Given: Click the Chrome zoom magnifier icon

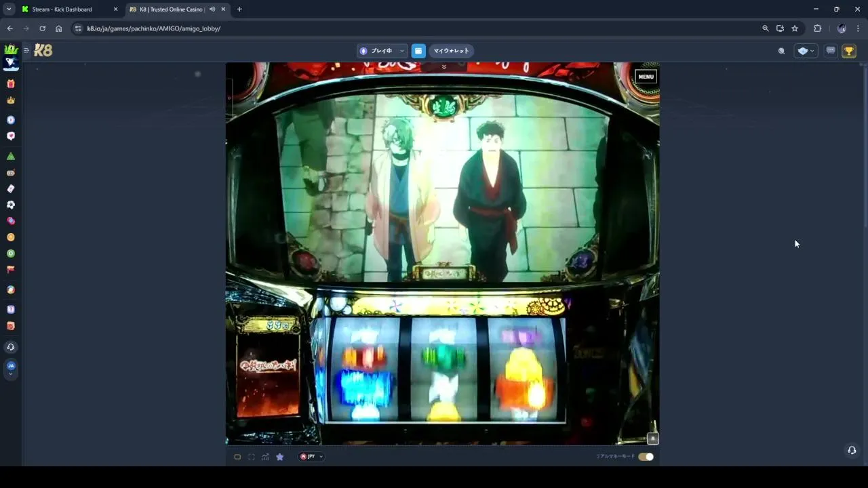Looking at the screenshot, I should [766, 28].
